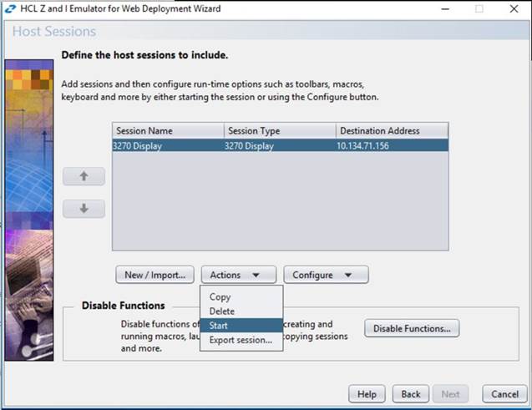Click the 3270 Display session type cell
Screen dimensions: 532x410
(280, 146)
